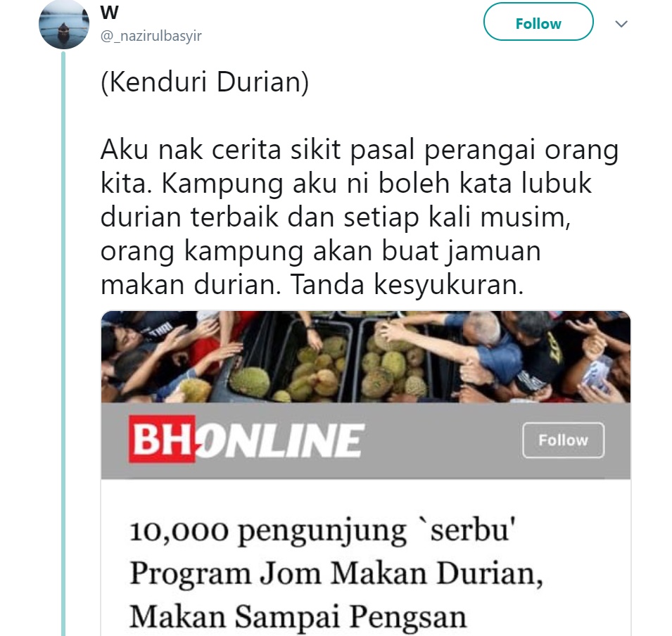Click the headline line Program Jom Makan Durian
The height and width of the screenshot is (636, 672).
click(x=336, y=573)
